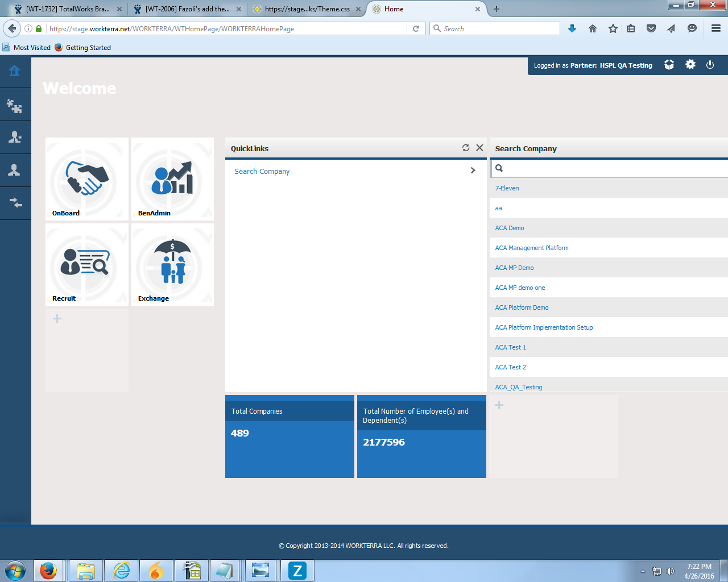
Task: Open Getting Started bookmark
Action: (x=82, y=48)
